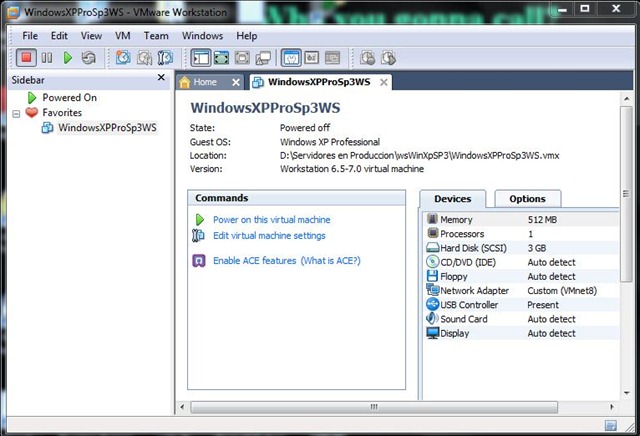Select the Display device row
This screenshot has height=436, width=640.
pos(521,333)
